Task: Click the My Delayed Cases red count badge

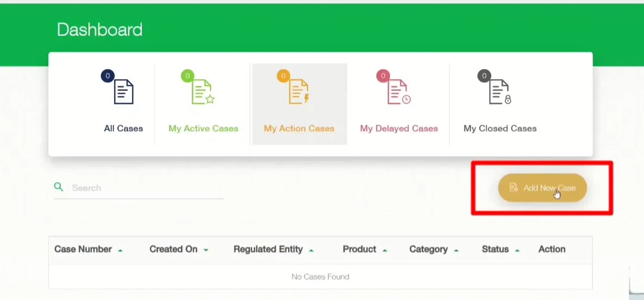Action: click(x=383, y=76)
